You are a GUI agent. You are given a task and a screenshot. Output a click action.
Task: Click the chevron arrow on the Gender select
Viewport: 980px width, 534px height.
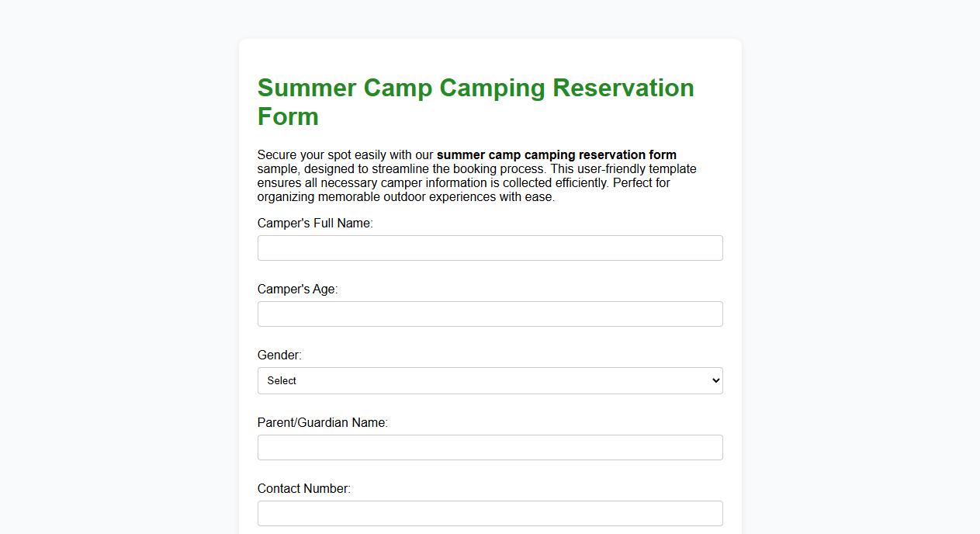coord(714,380)
